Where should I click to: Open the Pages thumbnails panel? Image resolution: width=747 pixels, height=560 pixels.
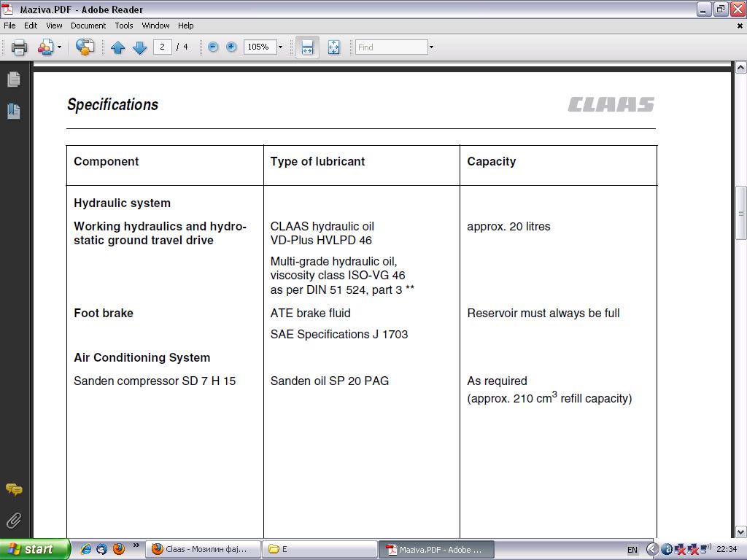point(14,79)
